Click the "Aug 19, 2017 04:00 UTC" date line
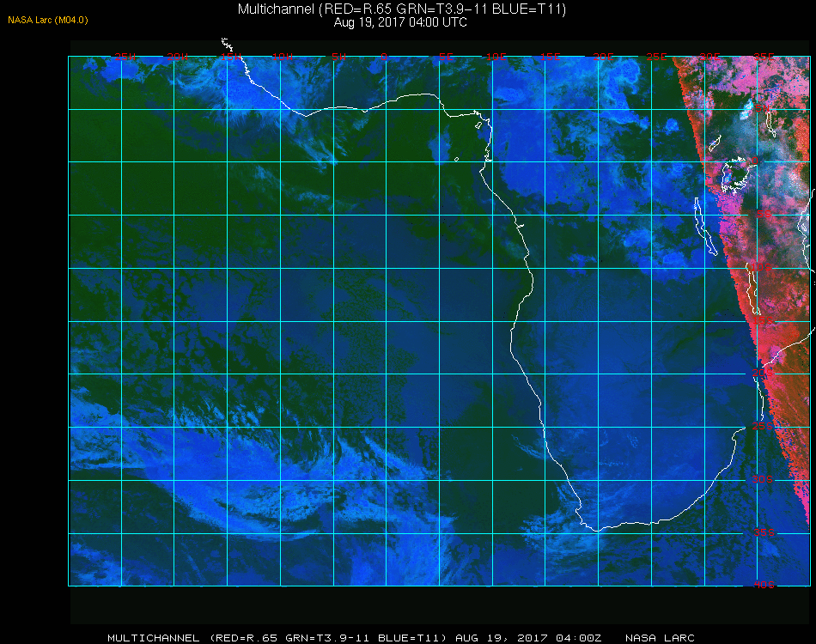 tap(400, 22)
